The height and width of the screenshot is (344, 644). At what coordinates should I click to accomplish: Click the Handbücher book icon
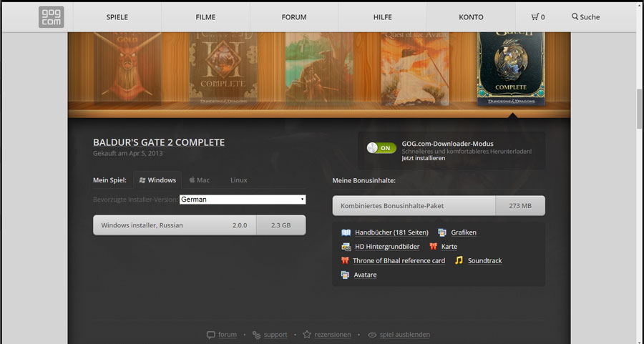(346, 232)
